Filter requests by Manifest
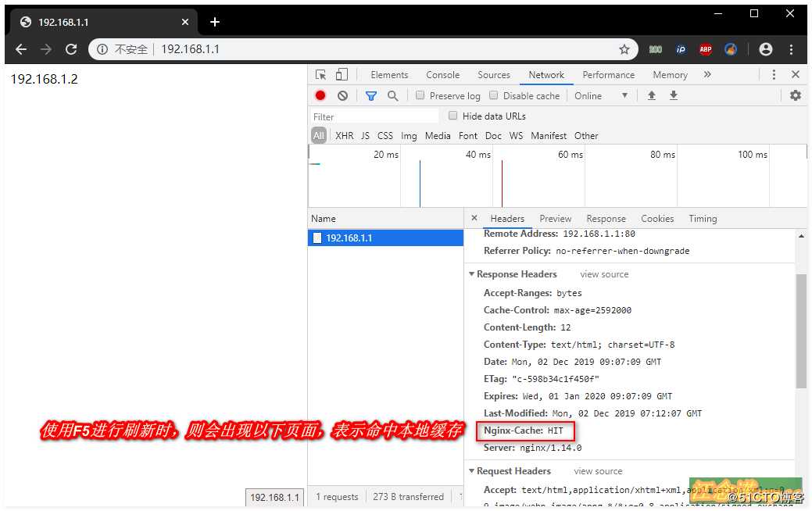Screen dimensions: 812x511 pos(549,136)
